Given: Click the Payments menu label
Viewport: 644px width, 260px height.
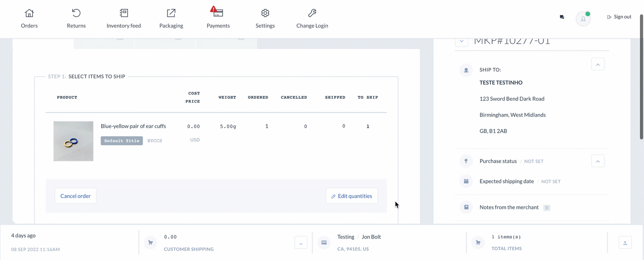Looking at the screenshot, I should (x=218, y=26).
